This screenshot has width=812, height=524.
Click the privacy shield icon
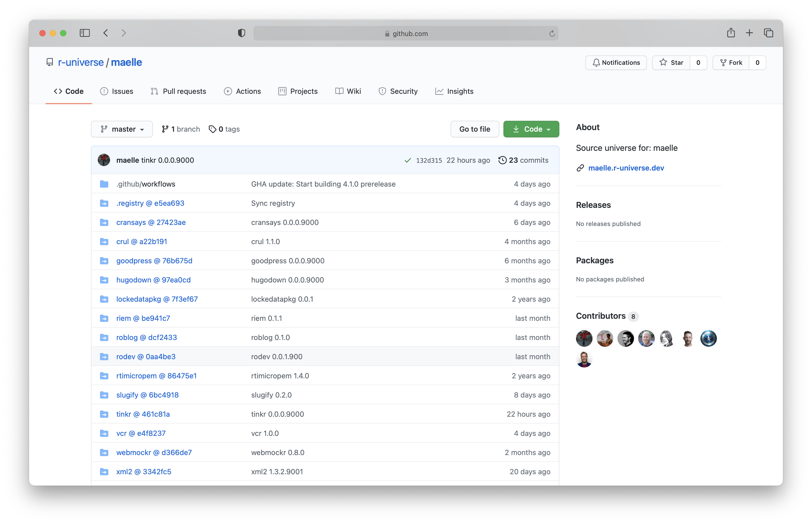[241, 33]
